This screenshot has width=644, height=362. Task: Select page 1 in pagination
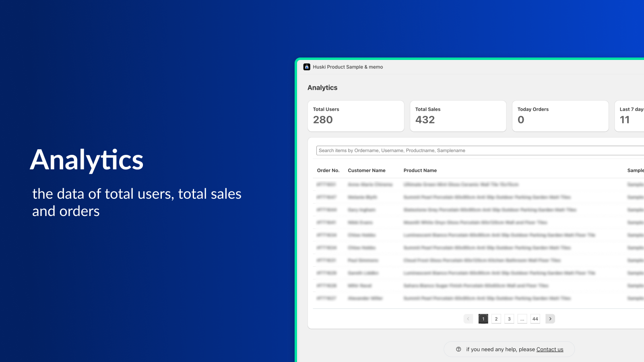click(483, 319)
